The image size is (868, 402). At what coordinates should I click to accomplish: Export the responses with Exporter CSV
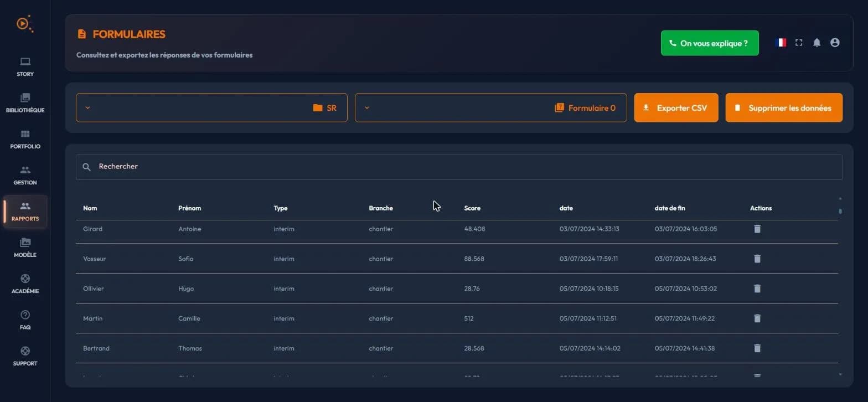676,107
